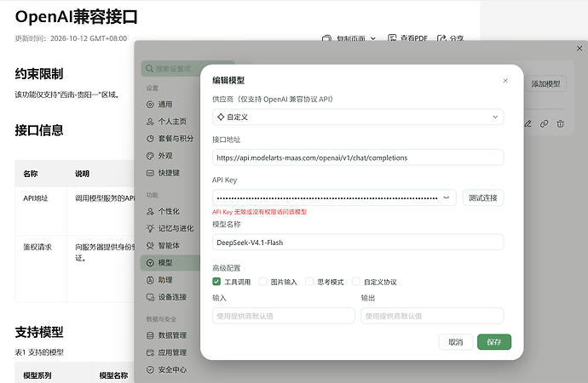The image size is (588, 383).
Task: Click the 鉴权请求 table cell
Action: (41, 268)
